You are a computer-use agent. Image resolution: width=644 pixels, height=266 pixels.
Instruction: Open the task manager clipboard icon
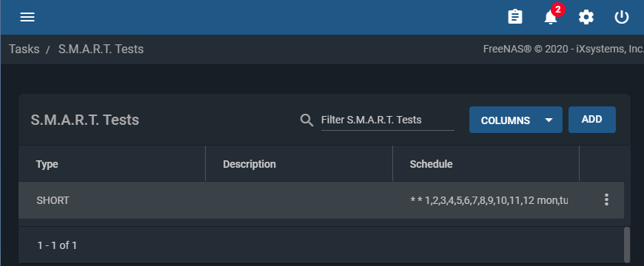pos(515,17)
